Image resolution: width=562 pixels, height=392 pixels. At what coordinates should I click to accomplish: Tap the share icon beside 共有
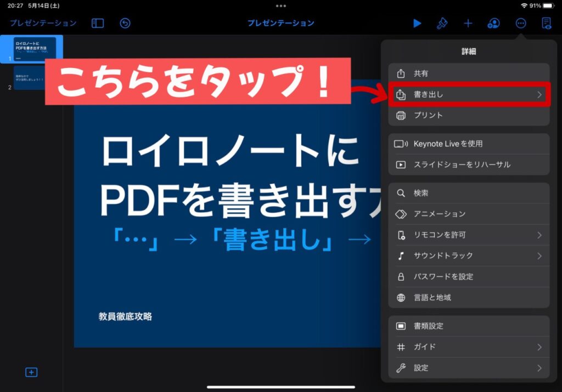click(x=401, y=73)
